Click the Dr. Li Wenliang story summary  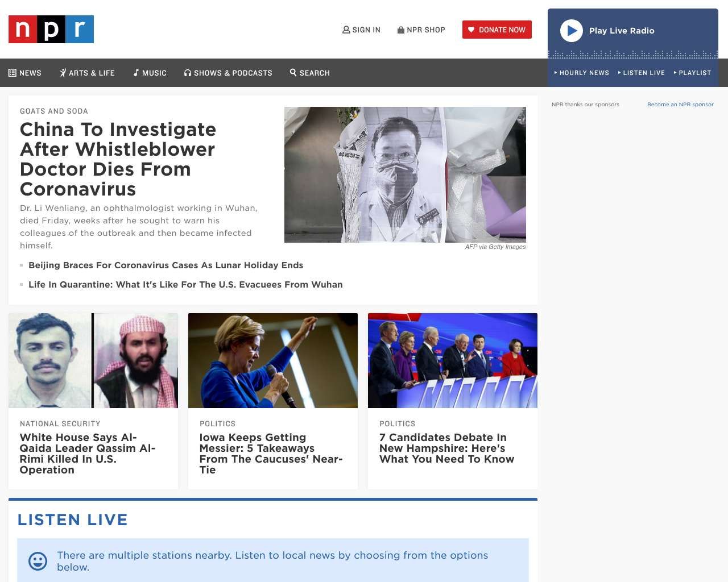pos(139,227)
